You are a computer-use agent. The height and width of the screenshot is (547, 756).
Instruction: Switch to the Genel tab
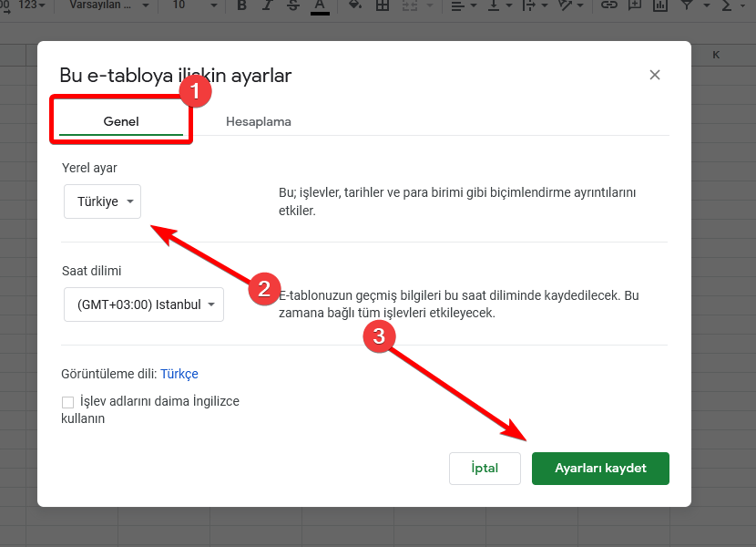pos(121,121)
